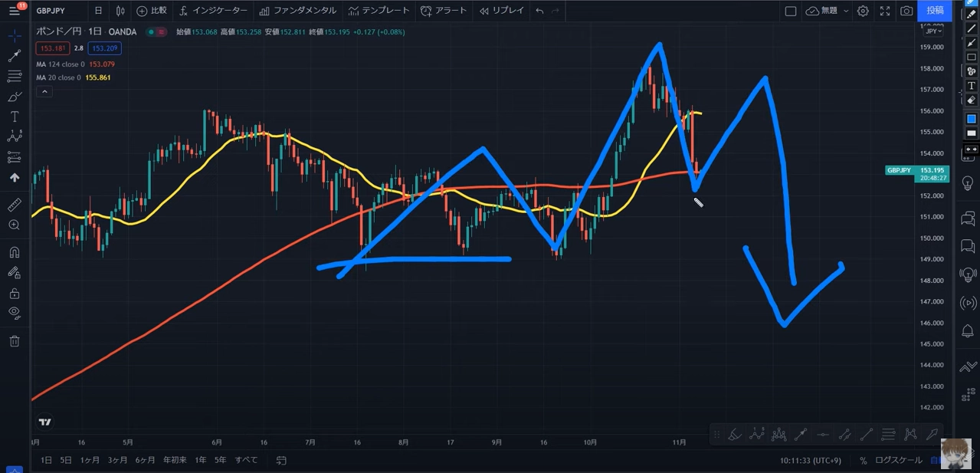Set range to 5年

pos(221,460)
